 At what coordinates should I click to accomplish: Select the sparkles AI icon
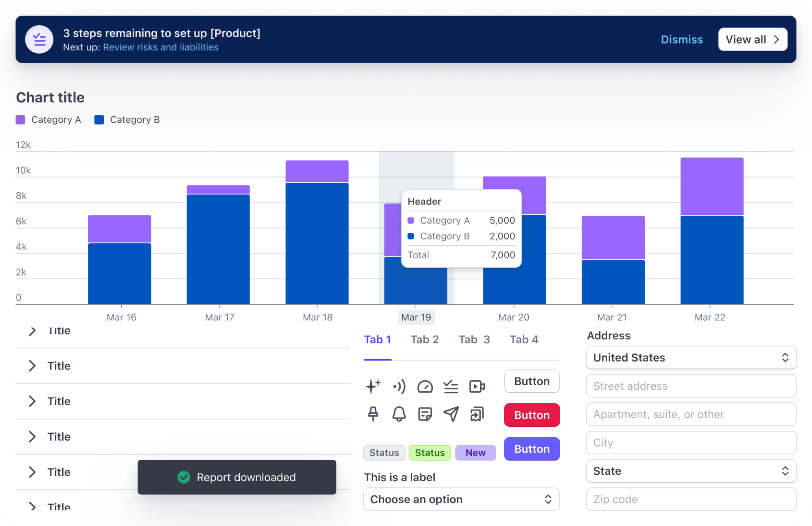click(373, 386)
